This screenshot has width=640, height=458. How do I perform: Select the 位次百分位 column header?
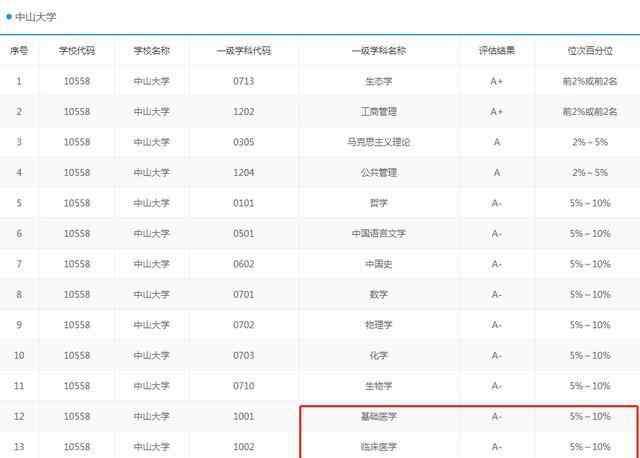pyautogui.click(x=590, y=51)
